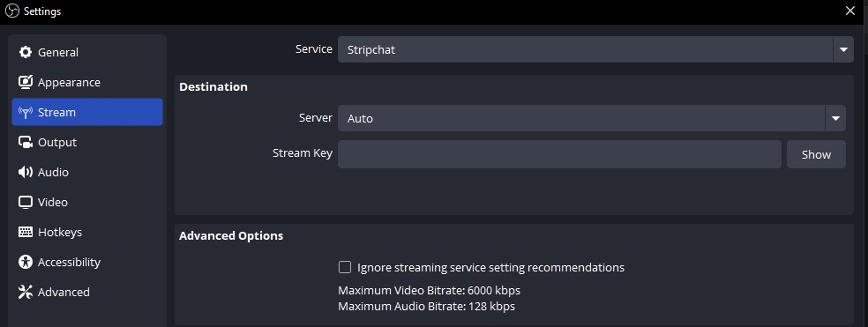Switch to Appearance settings
Image resolution: width=868 pixels, height=327 pixels.
pos(87,82)
